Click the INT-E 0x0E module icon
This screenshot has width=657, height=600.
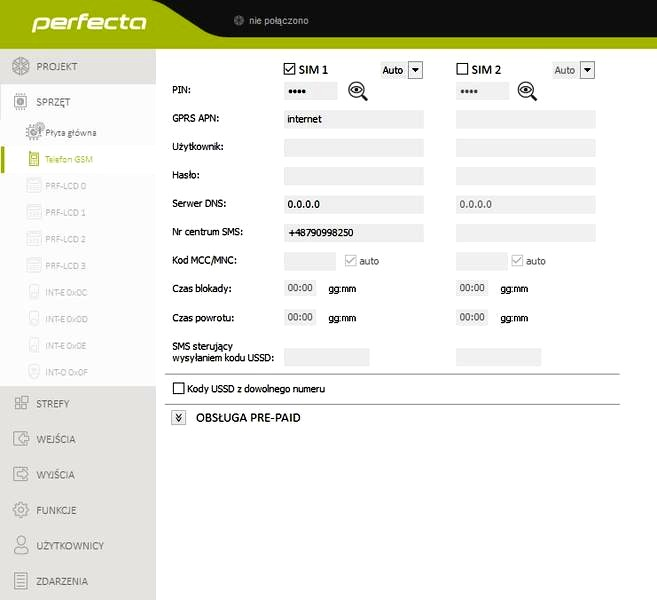34,345
